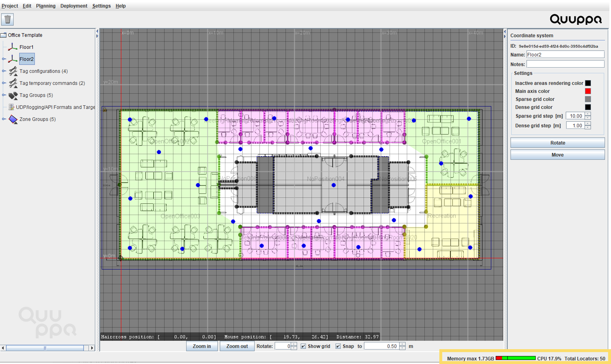The width and height of the screenshot is (611, 364).
Task: Select the Floor2 coordinate system icon
Action: [x=13, y=59]
